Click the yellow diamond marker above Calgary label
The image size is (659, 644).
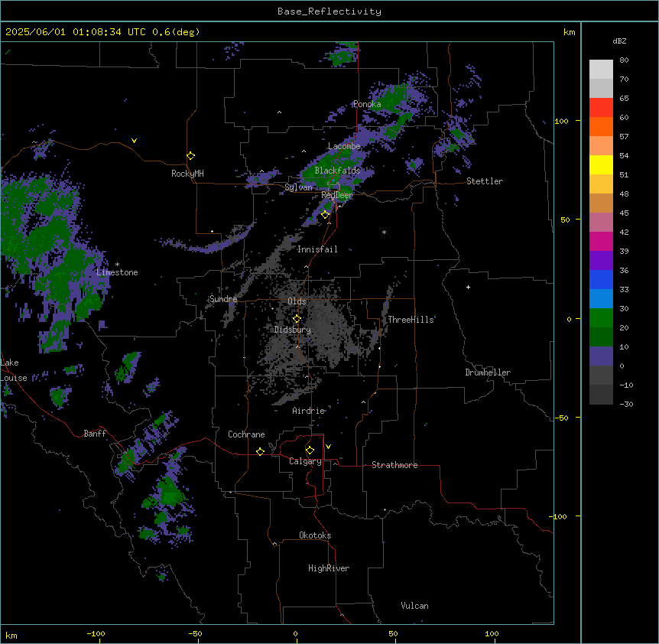[310, 450]
